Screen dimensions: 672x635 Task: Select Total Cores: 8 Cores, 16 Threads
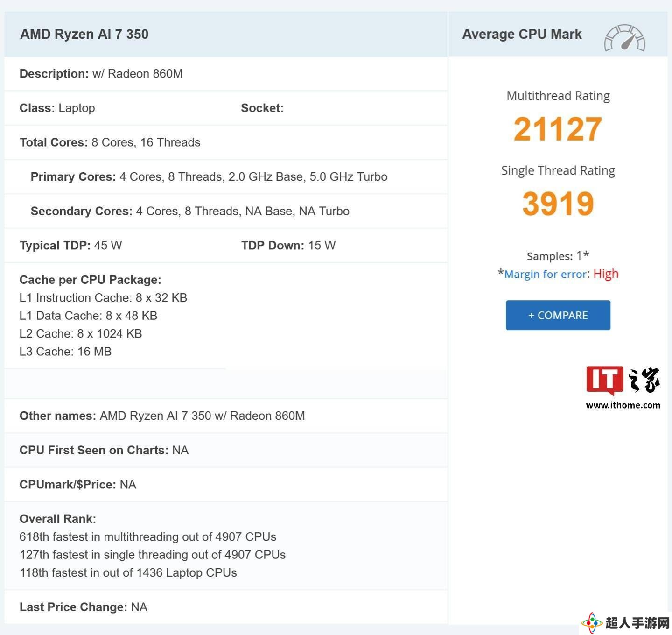pyautogui.click(x=110, y=142)
